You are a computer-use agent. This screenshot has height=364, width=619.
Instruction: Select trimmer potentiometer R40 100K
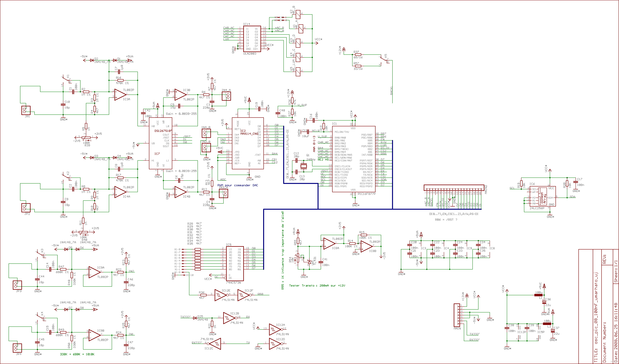point(83,232)
